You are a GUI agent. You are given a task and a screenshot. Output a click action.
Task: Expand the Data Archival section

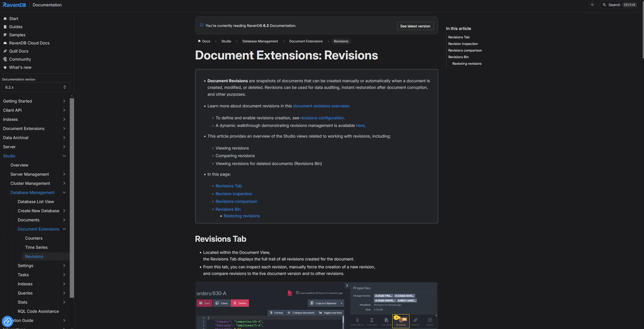click(x=64, y=138)
